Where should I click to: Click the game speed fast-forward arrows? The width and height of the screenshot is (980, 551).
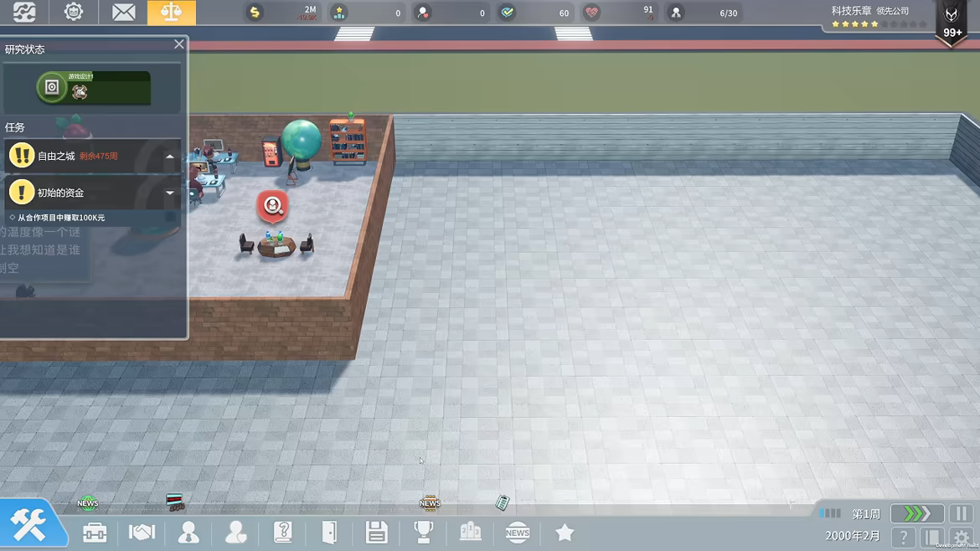917,513
